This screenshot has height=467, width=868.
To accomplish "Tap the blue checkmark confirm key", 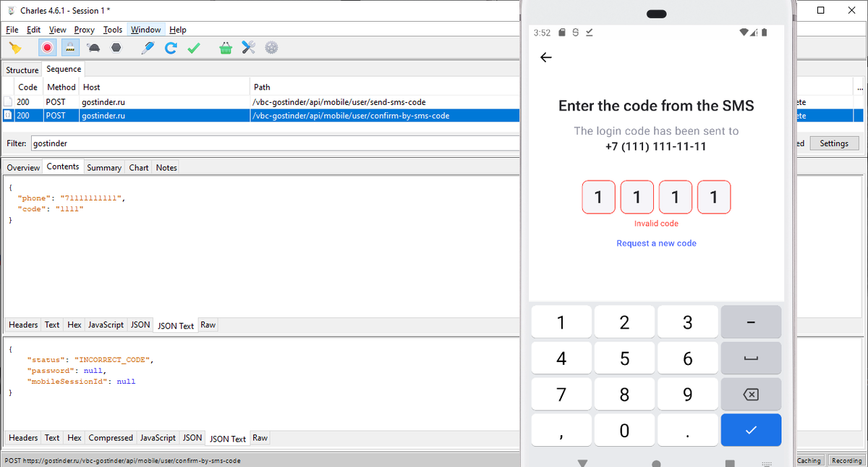I will 751,430.
